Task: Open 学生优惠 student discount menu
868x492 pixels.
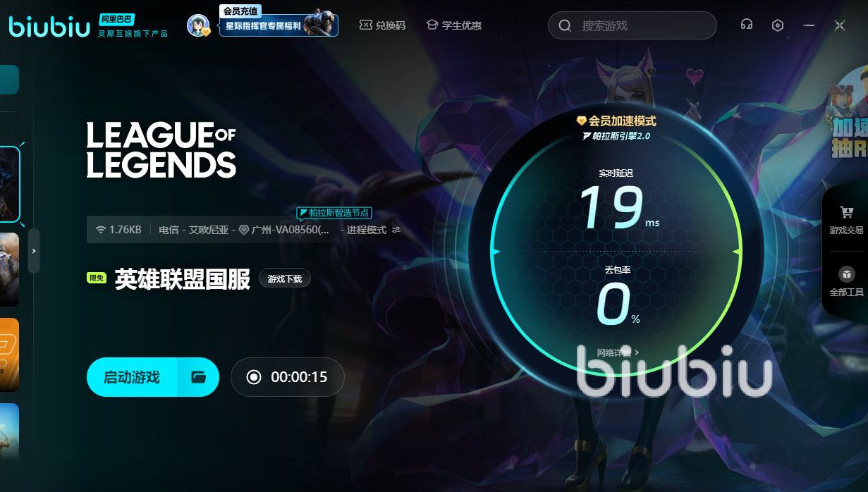Action: coord(453,25)
